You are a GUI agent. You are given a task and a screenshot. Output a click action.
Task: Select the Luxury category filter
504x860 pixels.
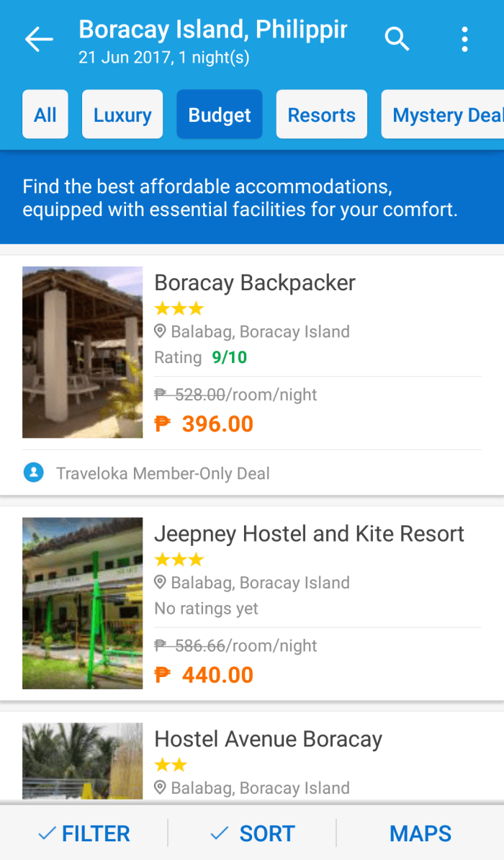pyautogui.click(x=122, y=114)
